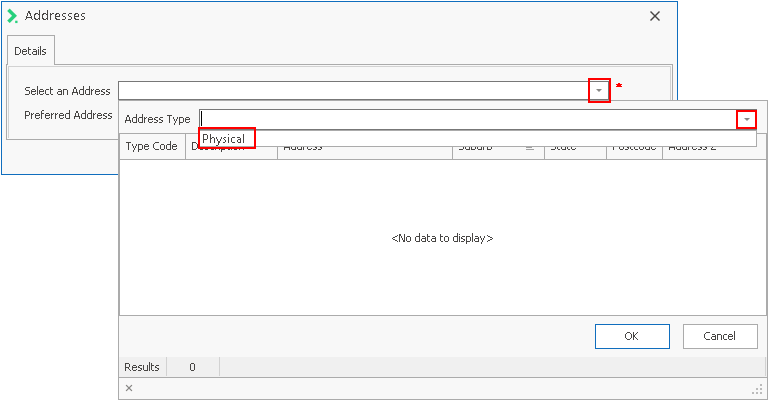Screen dimensions: 770x401
Task: Switch to the Details tab
Action: coord(30,51)
